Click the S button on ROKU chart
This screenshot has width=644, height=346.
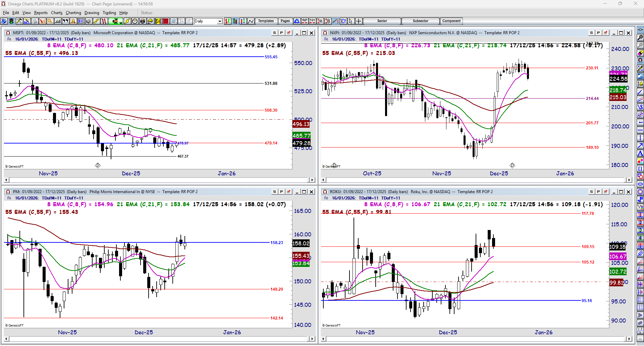coord(591,192)
